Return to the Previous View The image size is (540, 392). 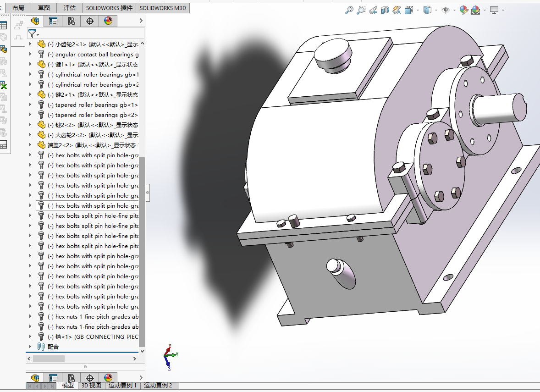373,10
